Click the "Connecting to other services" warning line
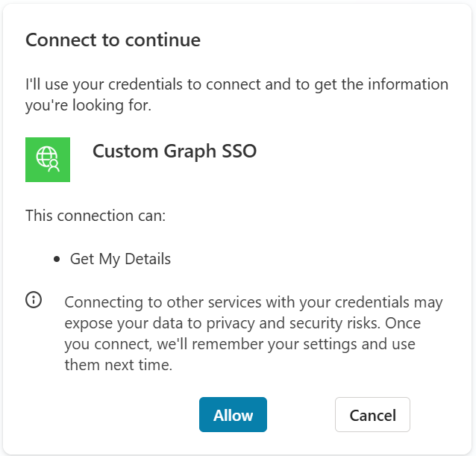The height and width of the screenshot is (456, 476). pyautogui.click(x=254, y=303)
